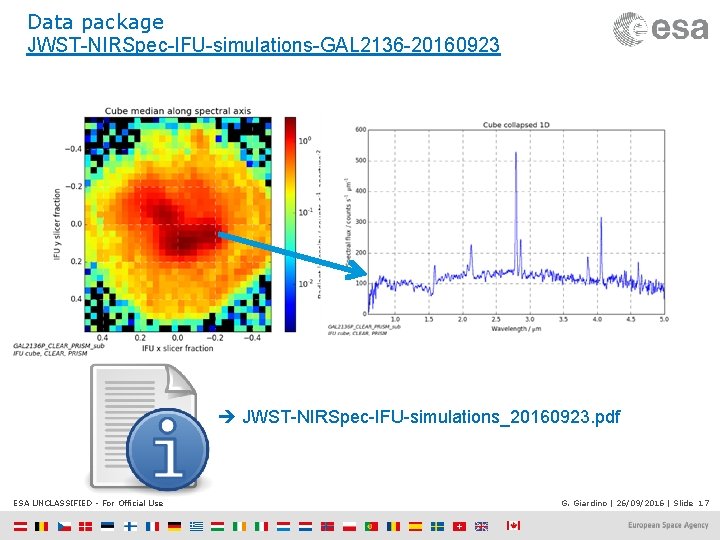
Task: Click the 'Data package' title text
Action: [96, 22]
